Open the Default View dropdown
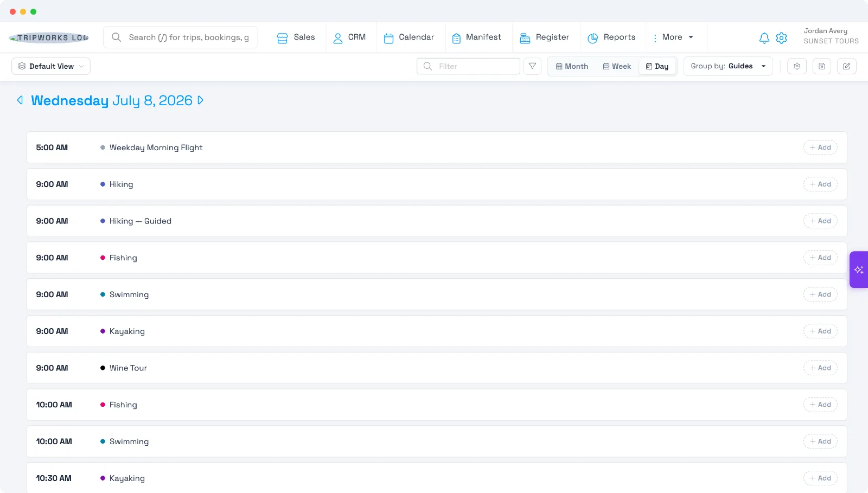The height and width of the screenshot is (493, 868). 51,66
